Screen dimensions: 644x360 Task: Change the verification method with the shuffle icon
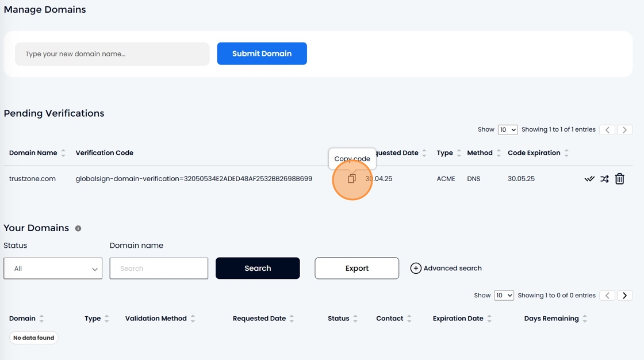click(x=604, y=179)
